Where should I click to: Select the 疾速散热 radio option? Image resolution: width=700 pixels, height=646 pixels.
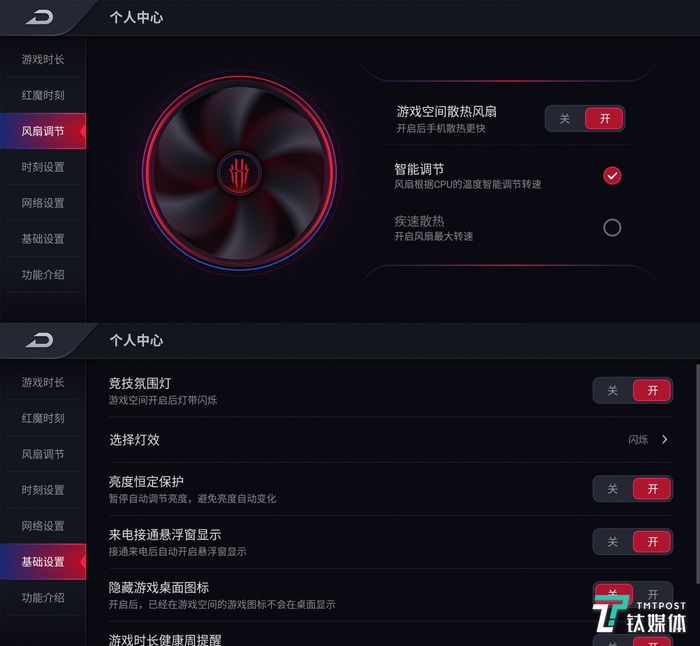(612, 228)
